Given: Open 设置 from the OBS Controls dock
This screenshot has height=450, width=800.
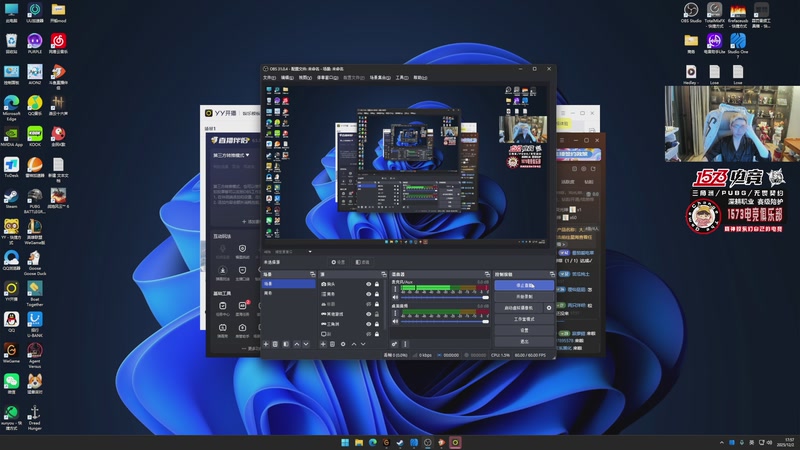Looking at the screenshot, I should point(524,331).
